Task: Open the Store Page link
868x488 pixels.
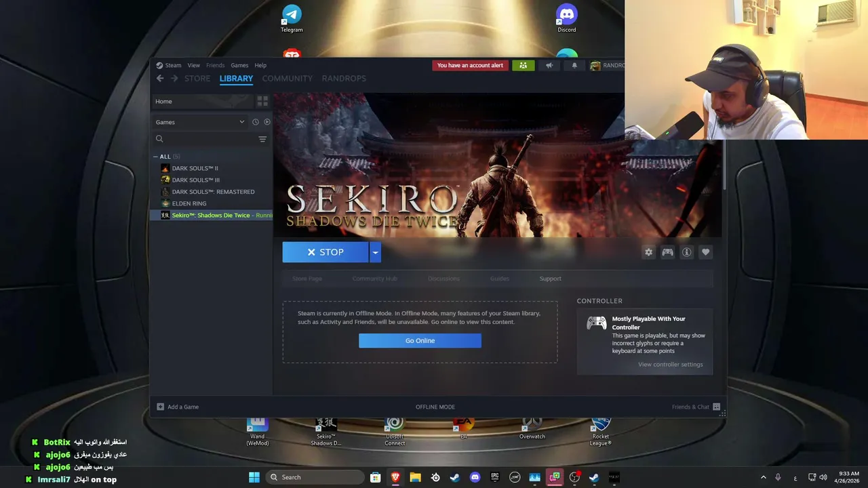Action: pos(307,279)
